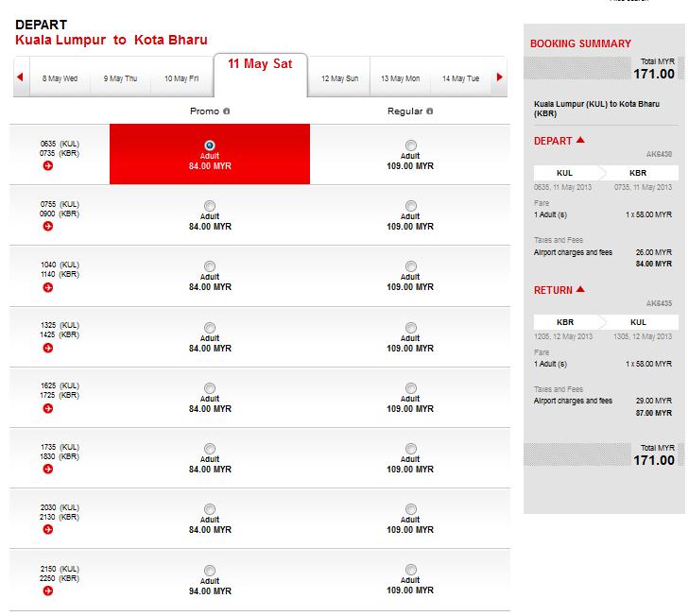Open flight details icon for 1325 flight
The image size is (689, 616).
[48, 348]
